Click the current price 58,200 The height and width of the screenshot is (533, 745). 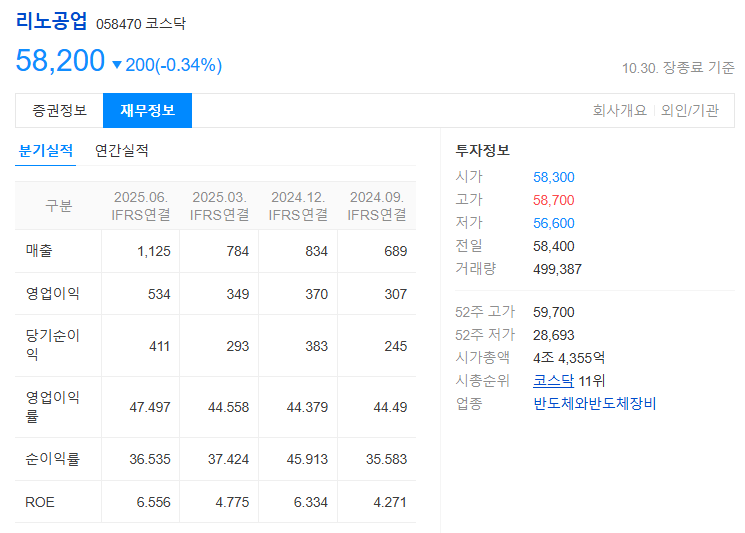[60, 60]
